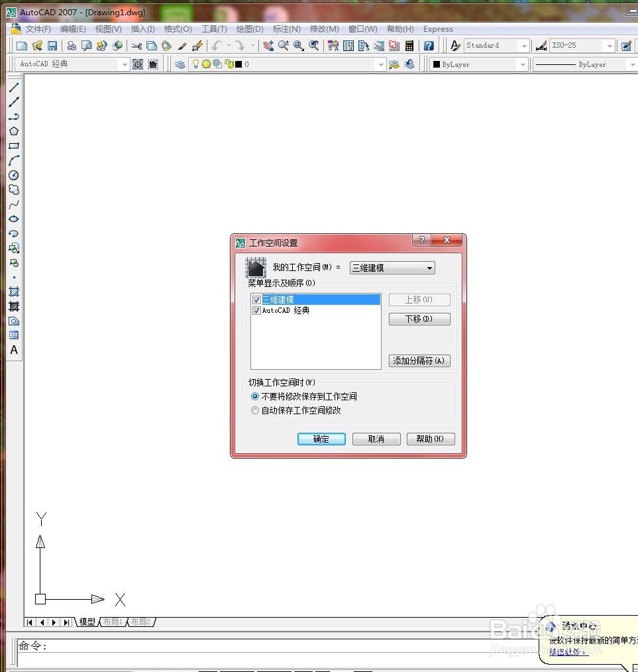This screenshot has height=672, width=638.
Task: Expand the layer list dropdown
Action: click(380, 64)
